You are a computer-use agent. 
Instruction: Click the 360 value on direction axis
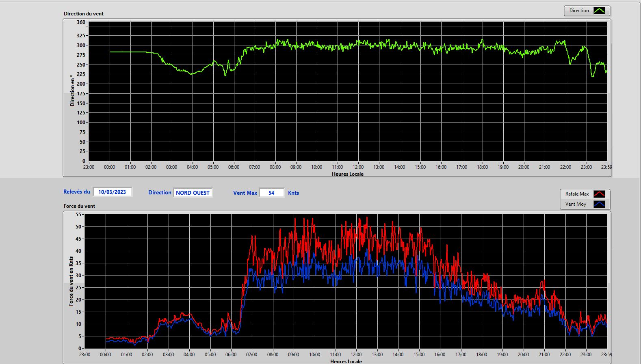[x=81, y=22]
